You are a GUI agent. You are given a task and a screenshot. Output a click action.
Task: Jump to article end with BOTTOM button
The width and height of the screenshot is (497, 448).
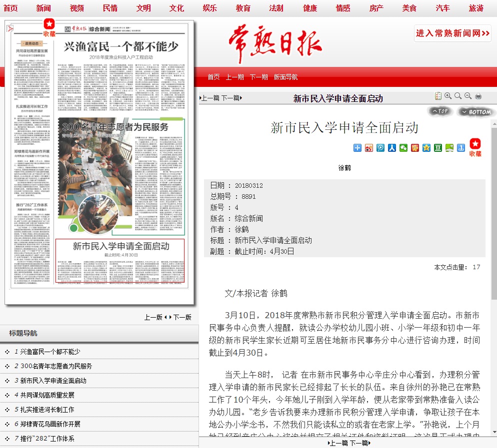(x=476, y=112)
